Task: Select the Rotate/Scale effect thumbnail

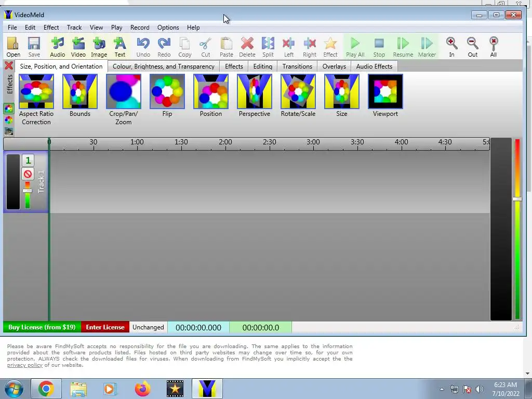Action: tap(298, 91)
